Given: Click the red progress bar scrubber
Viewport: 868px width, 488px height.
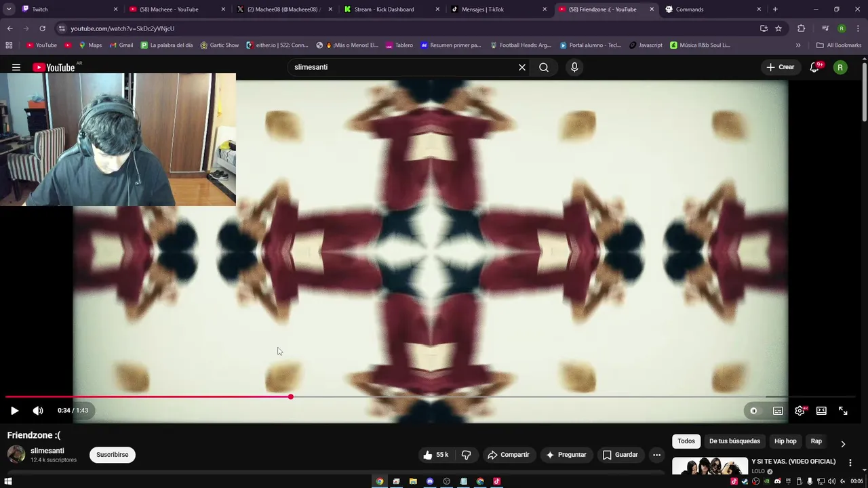Looking at the screenshot, I should 291,396.
